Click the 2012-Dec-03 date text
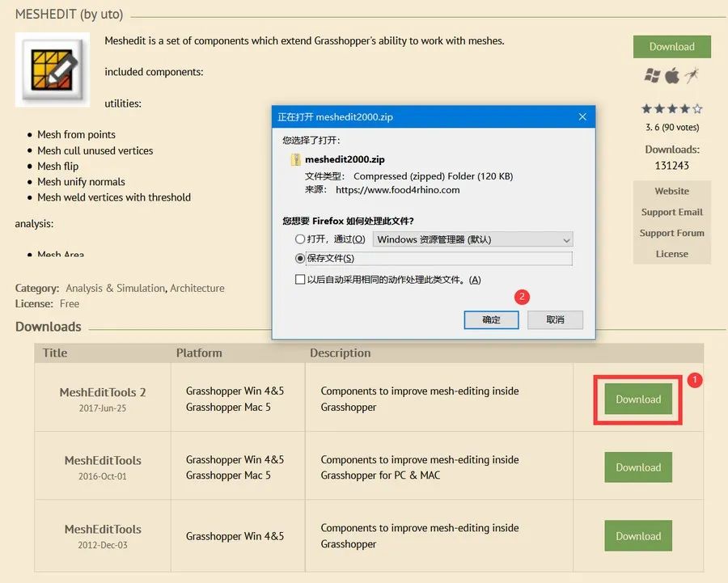 pos(102,545)
